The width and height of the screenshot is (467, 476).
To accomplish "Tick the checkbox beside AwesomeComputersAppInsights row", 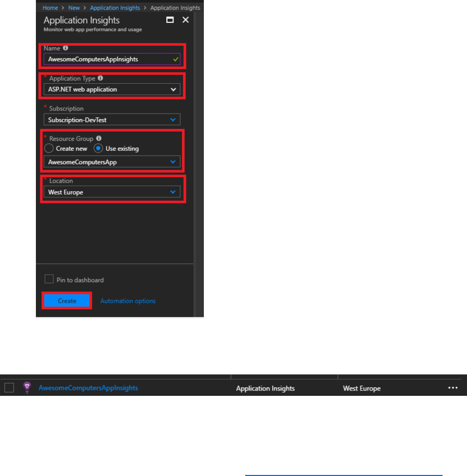I will click(x=9, y=388).
